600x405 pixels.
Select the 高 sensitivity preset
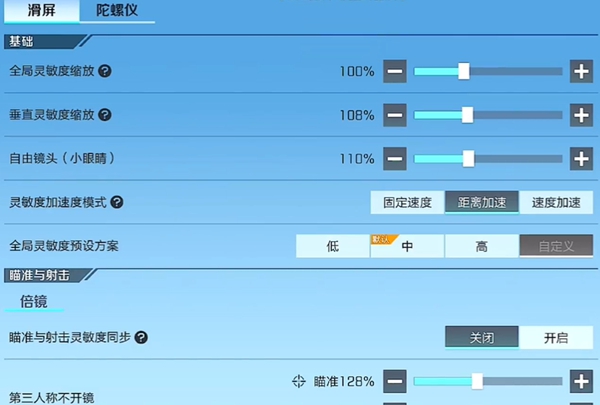pos(482,245)
